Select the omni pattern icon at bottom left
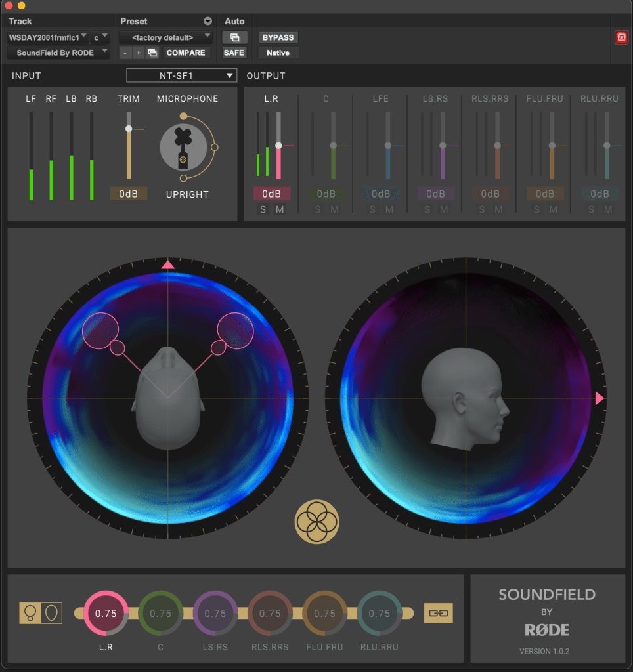Viewport: 633px width, 672px height. click(x=30, y=613)
